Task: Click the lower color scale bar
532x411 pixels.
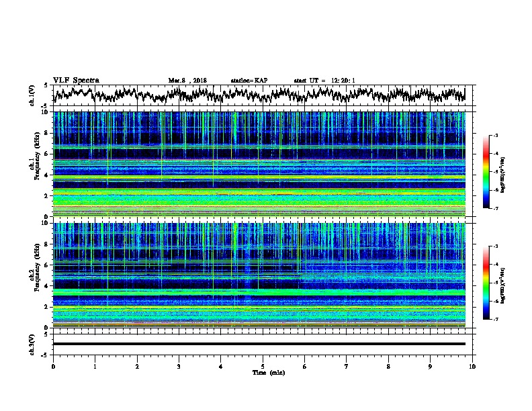Action: pyautogui.click(x=486, y=283)
